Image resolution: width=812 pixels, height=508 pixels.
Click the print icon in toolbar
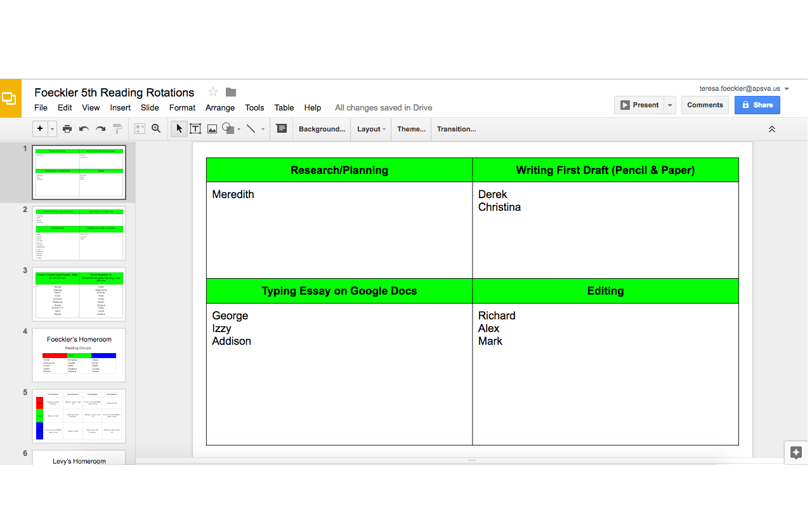pos(67,129)
